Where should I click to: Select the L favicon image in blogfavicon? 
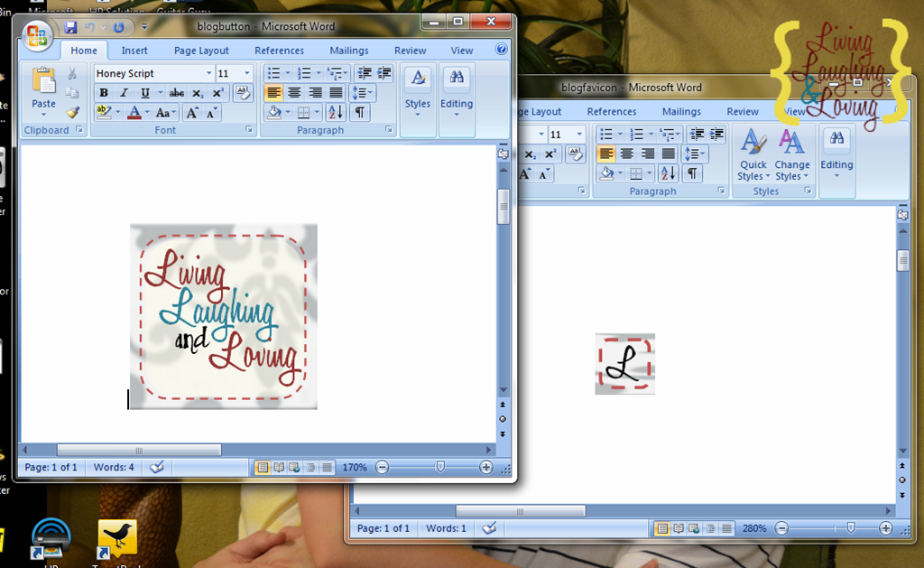pyautogui.click(x=625, y=364)
